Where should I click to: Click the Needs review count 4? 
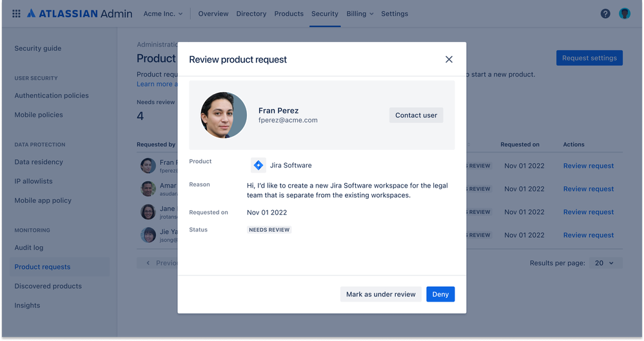click(x=140, y=116)
